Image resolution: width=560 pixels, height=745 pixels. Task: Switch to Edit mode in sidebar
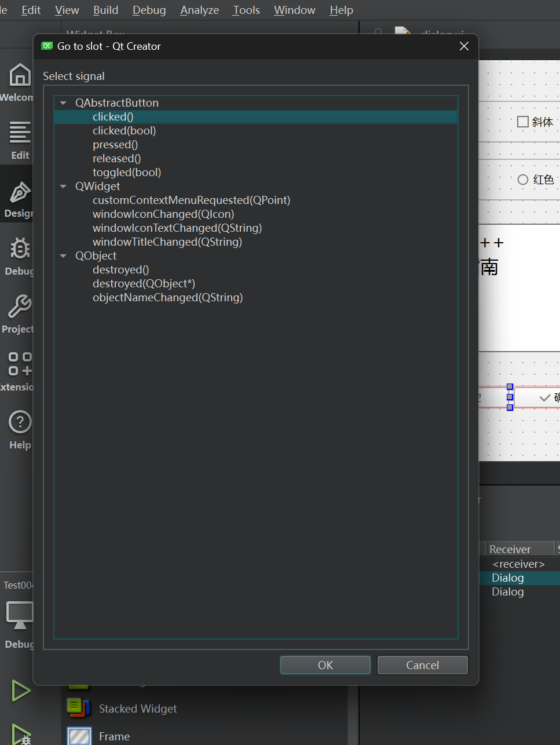click(x=19, y=134)
